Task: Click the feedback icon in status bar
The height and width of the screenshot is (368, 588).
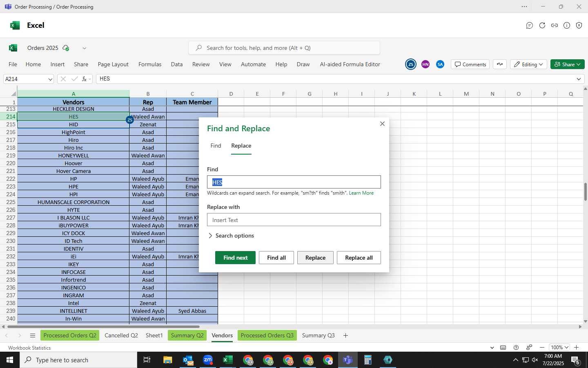Action: (529, 348)
